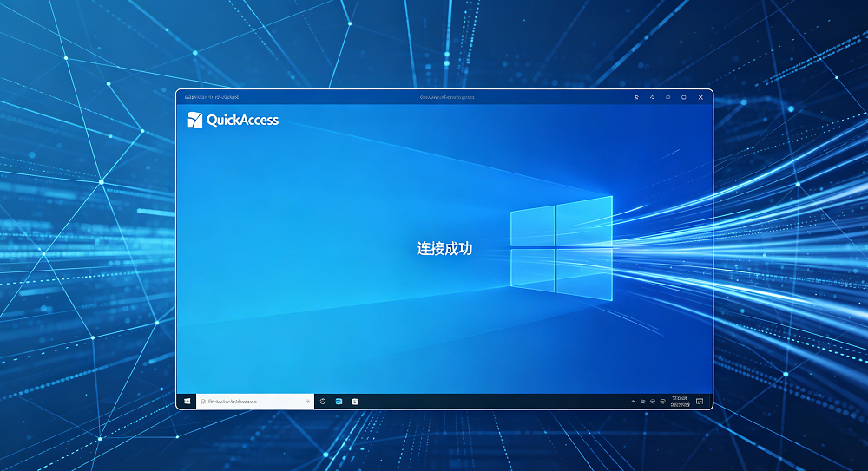Click the up-arrow icon in the title bar
The width and height of the screenshot is (868, 471).
pos(652,97)
